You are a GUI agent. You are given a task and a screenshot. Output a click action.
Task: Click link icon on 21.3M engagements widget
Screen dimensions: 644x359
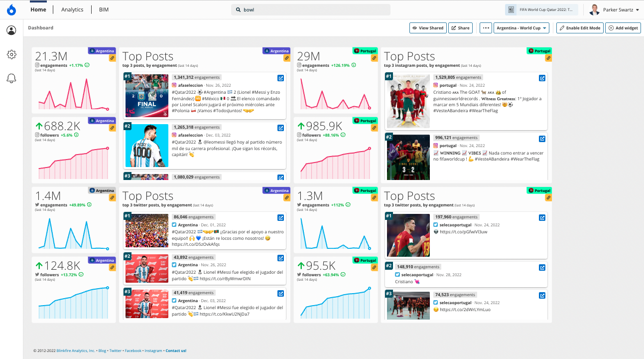click(113, 58)
